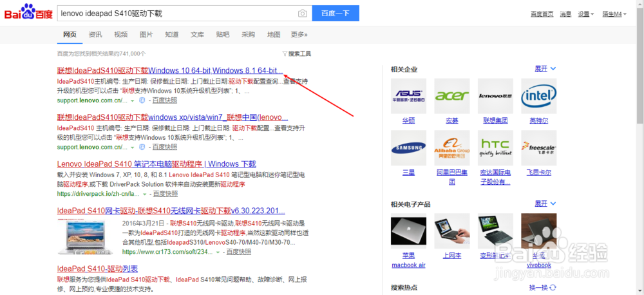Expand 相关企业 with 展开
Image resolution: width=644 pixels, height=295 pixels.
(545, 69)
